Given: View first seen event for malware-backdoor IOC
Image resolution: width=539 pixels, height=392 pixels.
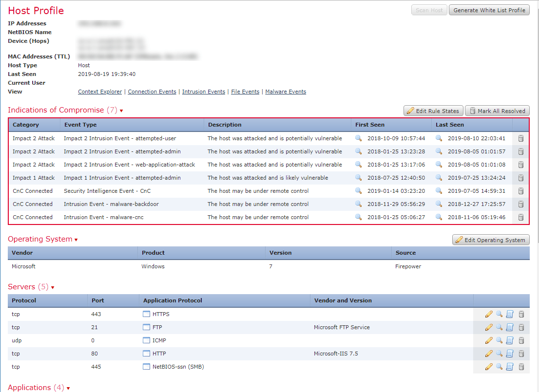Looking at the screenshot, I should (359, 204).
